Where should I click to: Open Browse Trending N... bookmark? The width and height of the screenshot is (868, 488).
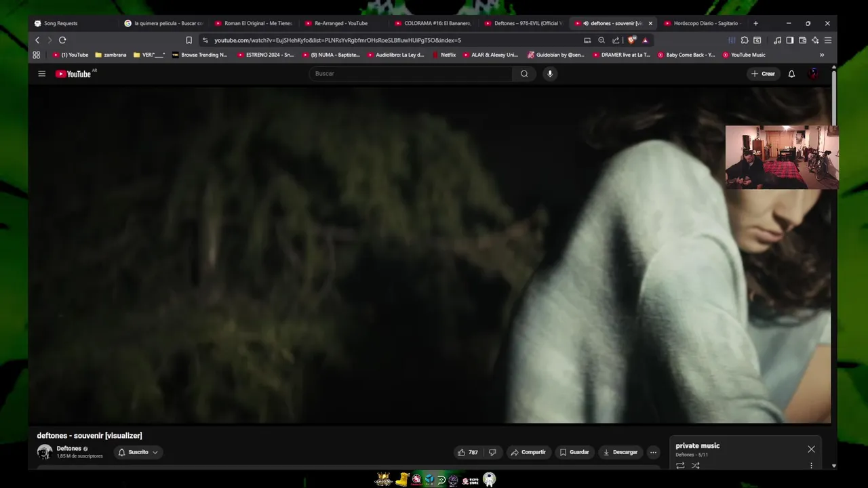[200, 55]
